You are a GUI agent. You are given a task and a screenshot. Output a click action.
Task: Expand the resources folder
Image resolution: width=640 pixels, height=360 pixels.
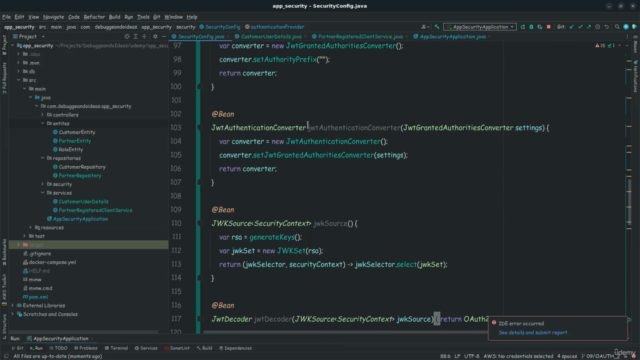click(31, 227)
